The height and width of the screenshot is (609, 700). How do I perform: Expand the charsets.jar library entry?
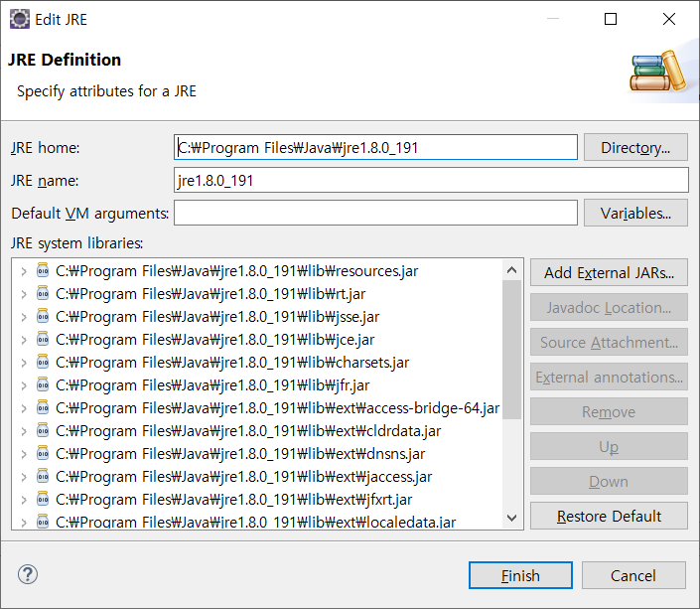click(24, 363)
